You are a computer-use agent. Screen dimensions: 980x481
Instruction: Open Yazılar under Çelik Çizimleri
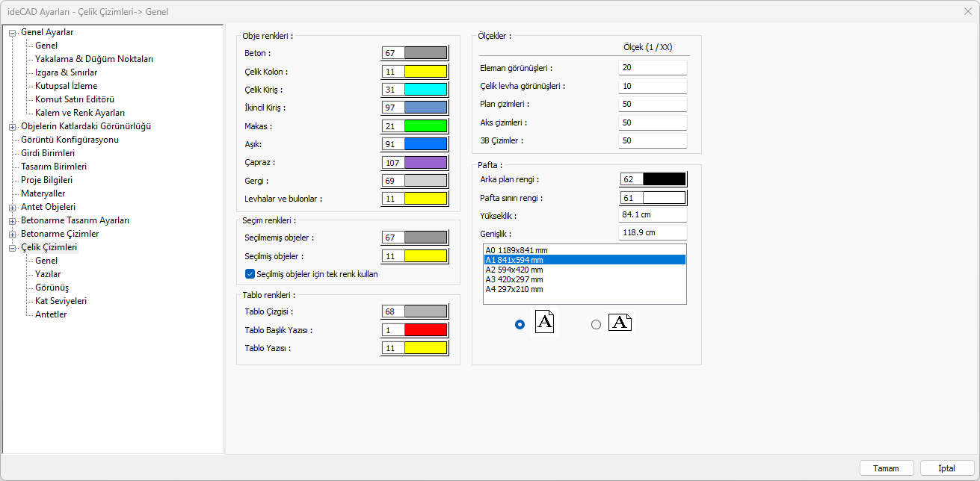[x=48, y=274]
